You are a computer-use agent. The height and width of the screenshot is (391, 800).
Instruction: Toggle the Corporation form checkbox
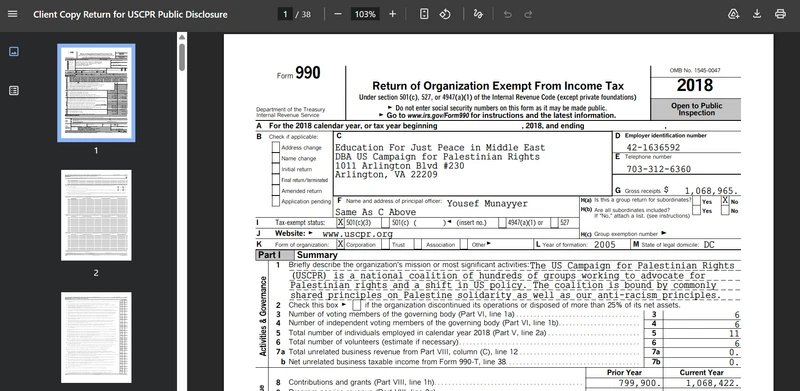point(340,244)
